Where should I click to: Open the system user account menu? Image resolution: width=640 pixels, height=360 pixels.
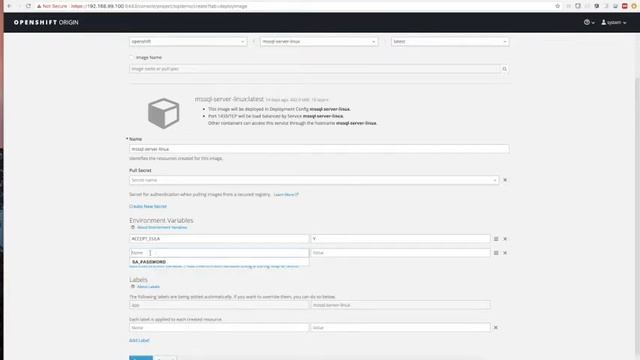pyautogui.click(x=613, y=22)
